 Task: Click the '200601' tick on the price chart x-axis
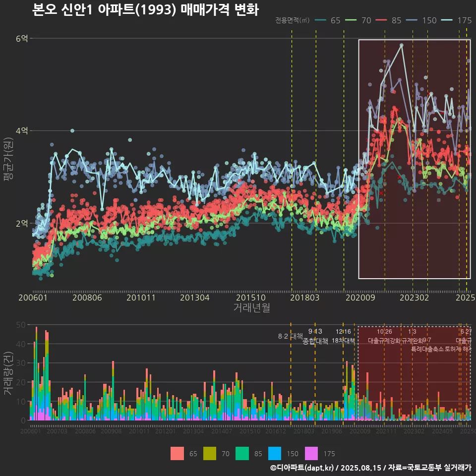[x=33, y=297]
